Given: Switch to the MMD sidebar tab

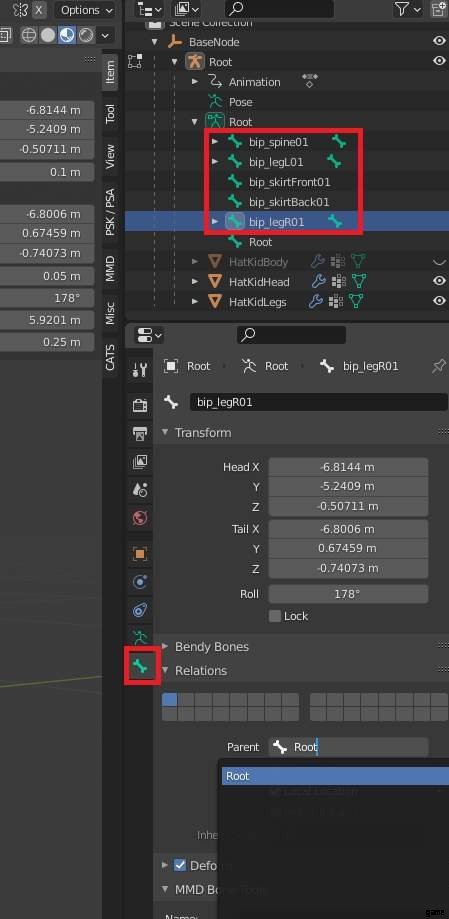Looking at the screenshot, I should pos(110,268).
